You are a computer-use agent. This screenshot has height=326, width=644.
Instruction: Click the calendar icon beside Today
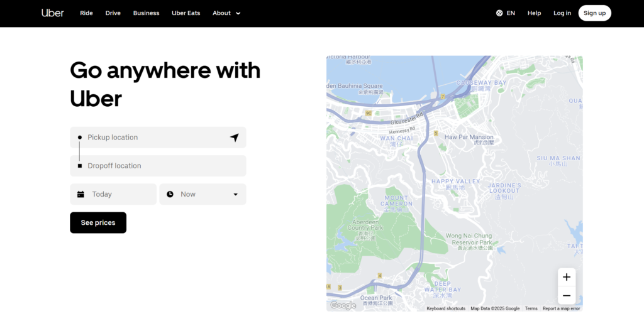tap(80, 195)
